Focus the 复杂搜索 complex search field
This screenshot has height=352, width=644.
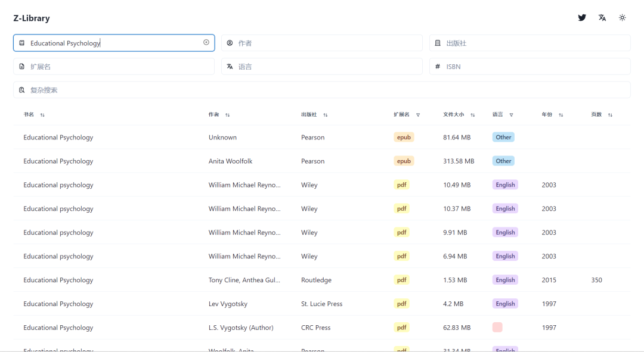322,90
